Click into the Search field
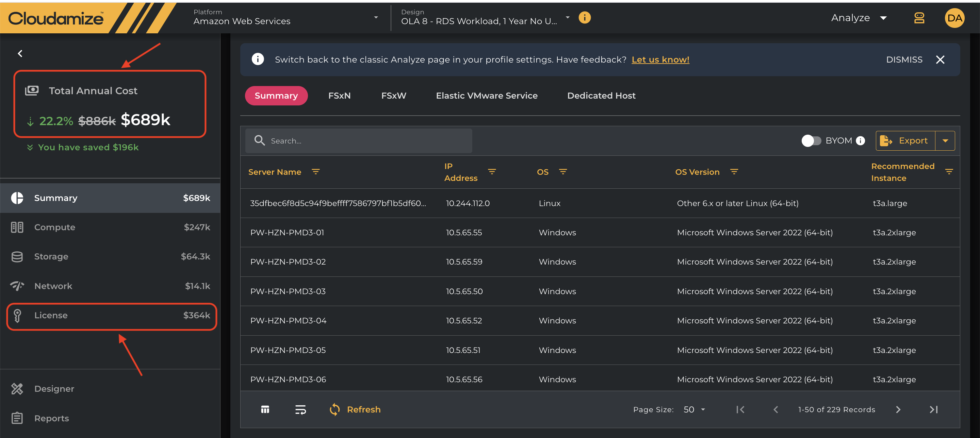This screenshot has height=438, width=980. point(358,141)
